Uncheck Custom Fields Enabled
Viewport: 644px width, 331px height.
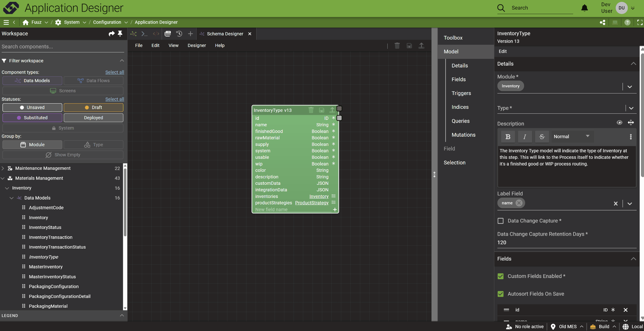coord(501,276)
